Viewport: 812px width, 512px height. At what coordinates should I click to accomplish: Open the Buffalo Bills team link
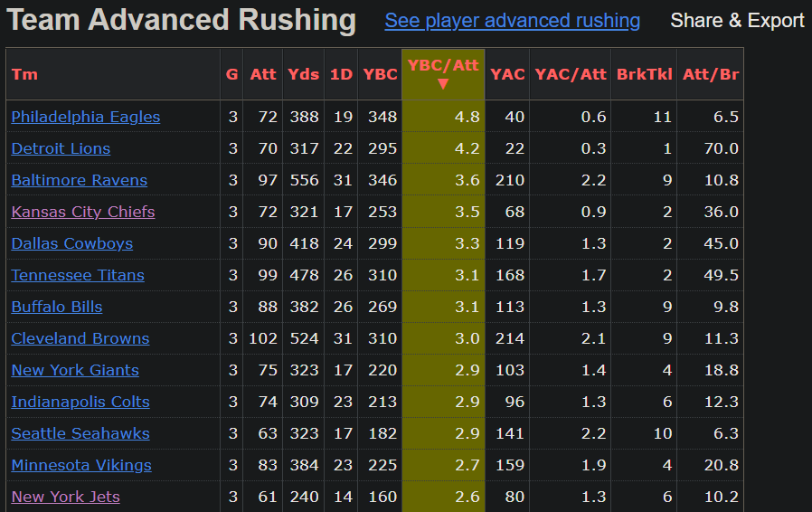point(57,307)
